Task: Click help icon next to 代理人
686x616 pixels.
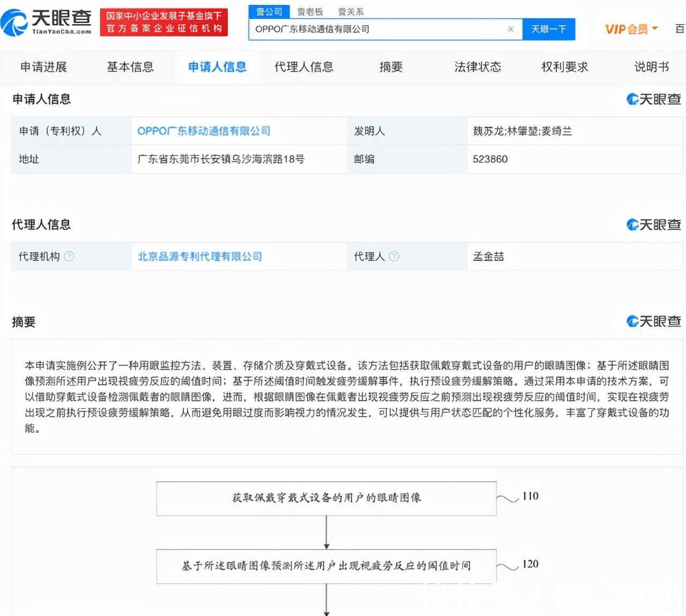Action: (x=394, y=257)
